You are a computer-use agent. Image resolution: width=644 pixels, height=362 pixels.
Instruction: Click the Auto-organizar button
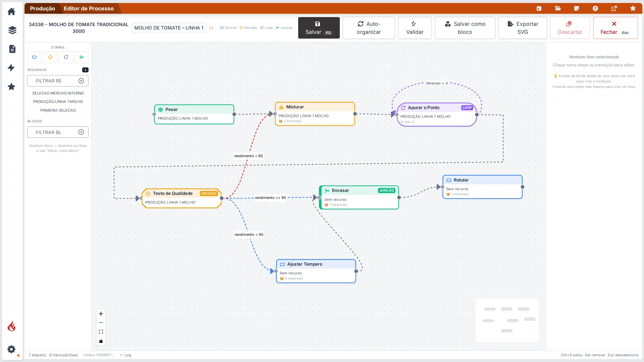click(x=369, y=28)
